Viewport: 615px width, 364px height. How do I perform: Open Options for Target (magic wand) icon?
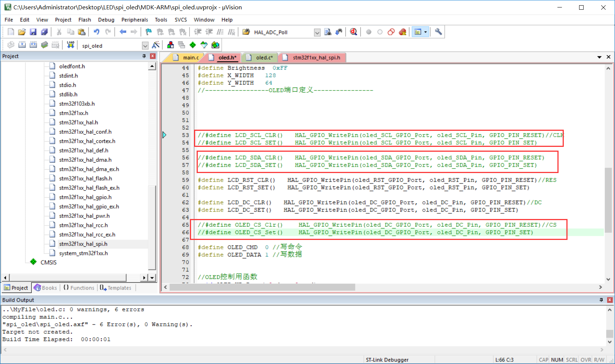tap(156, 45)
